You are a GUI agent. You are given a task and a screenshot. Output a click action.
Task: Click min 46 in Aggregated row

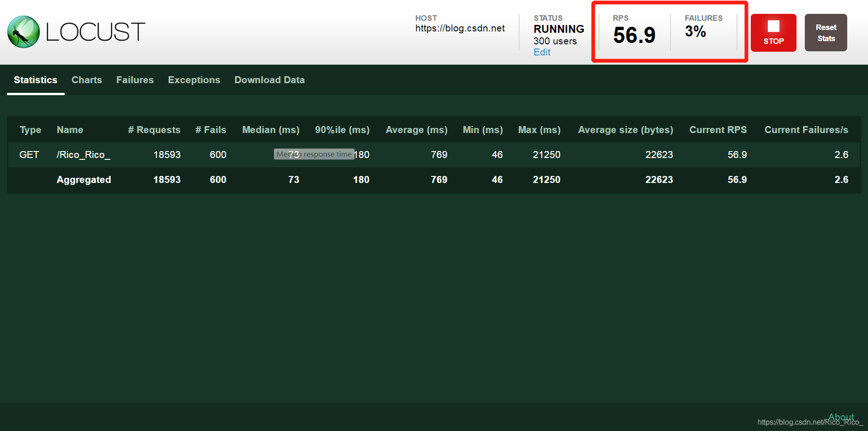tap(497, 180)
